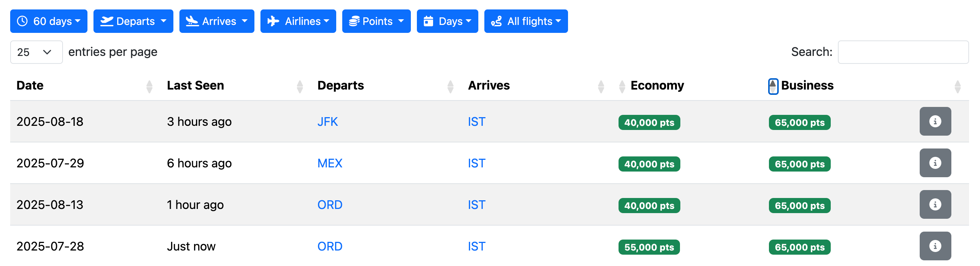Sort by Business column arrow icon
Screen dimensions: 980x266
(x=773, y=86)
